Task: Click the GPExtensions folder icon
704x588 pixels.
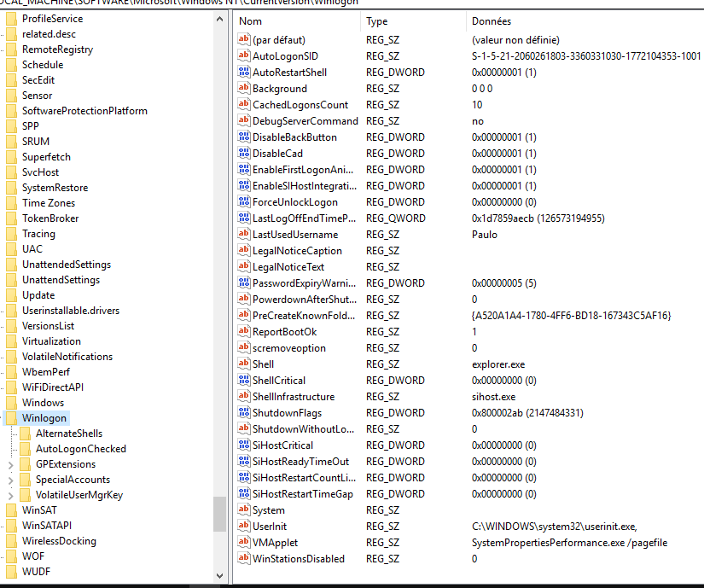Action: coord(26,464)
